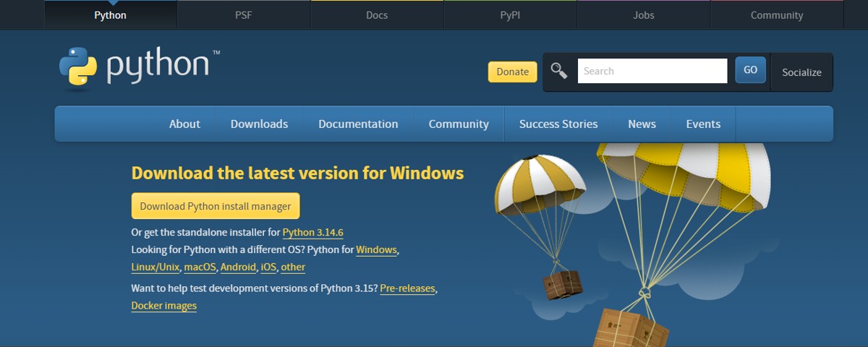868x347 pixels.
Task: Follow the iOS link
Action: 268,267
